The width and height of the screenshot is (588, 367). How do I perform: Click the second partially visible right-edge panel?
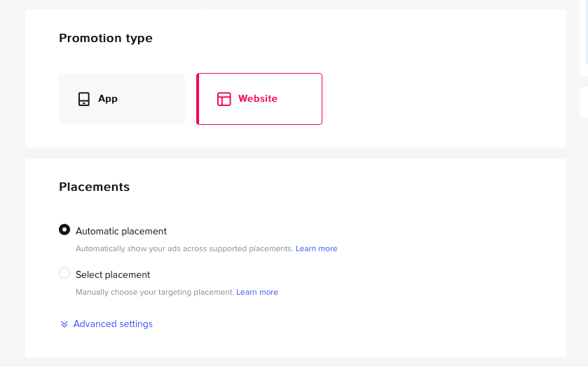click(x=584, y=102)
